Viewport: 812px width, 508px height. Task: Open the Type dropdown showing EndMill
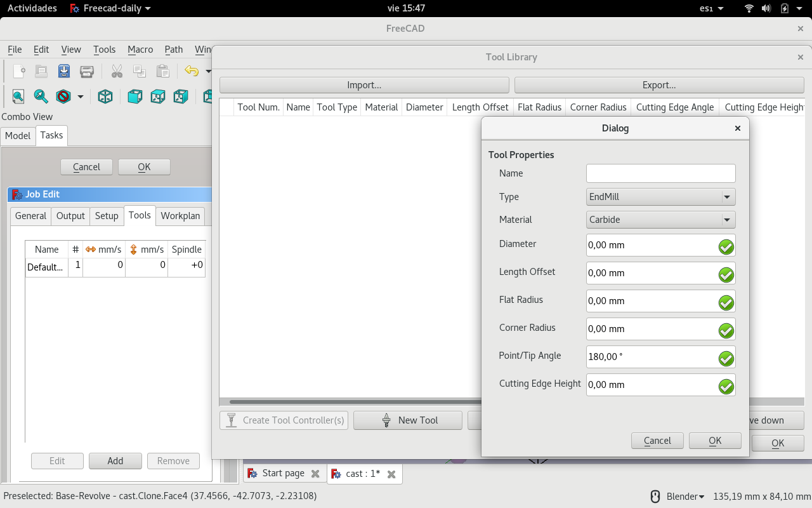click(x=661, y=197)
